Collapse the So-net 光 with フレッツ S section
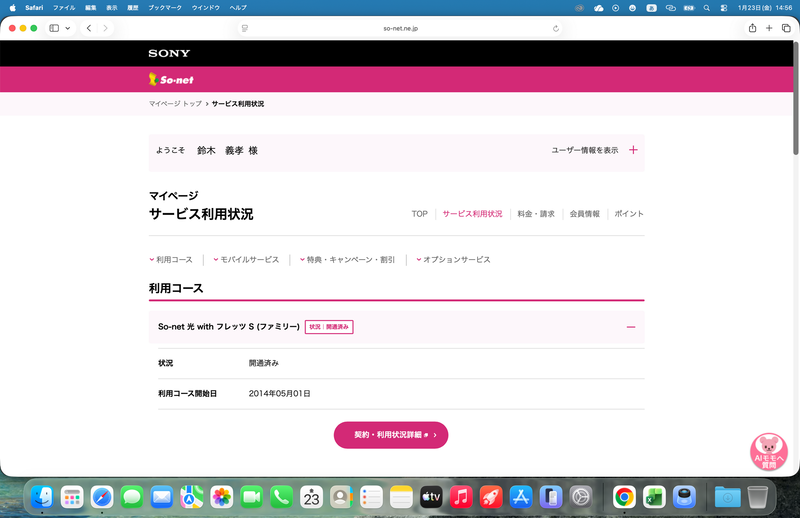 click(631, 327)
